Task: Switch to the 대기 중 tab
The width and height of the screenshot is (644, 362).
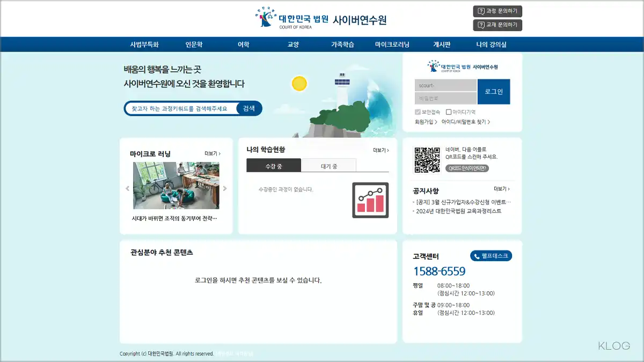Action: tap(329, 165)
